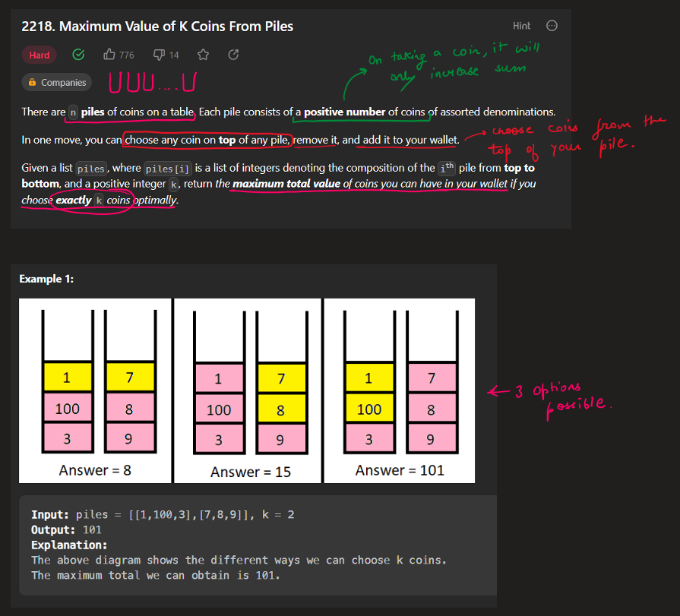Viewport: 680px width, 616px height.
Task: Star this problem as a favorite
Action: (203, 55)
